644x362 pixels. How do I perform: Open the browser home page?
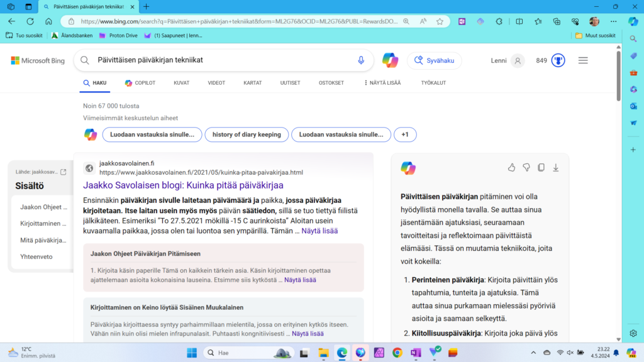coord(48,21)
